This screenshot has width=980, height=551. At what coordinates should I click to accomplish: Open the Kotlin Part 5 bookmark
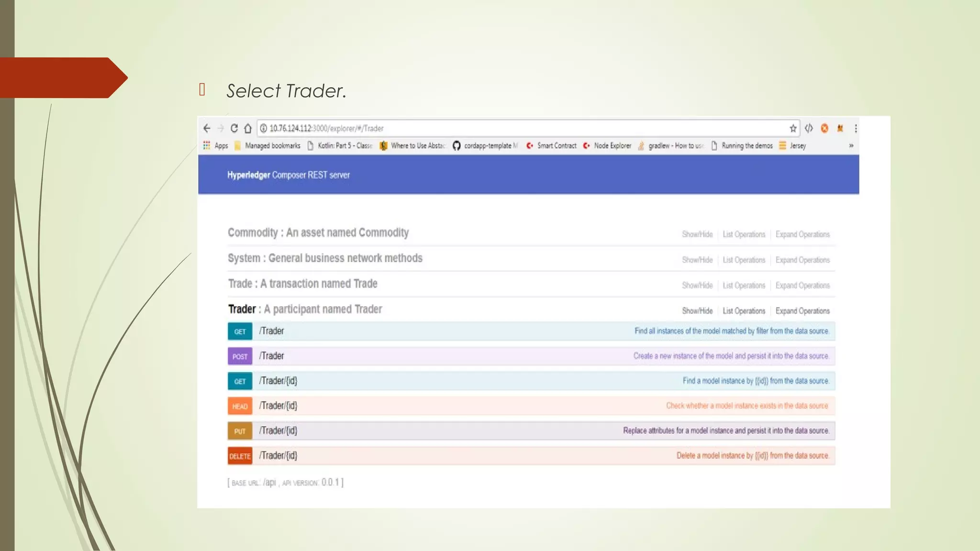(340, 145)
